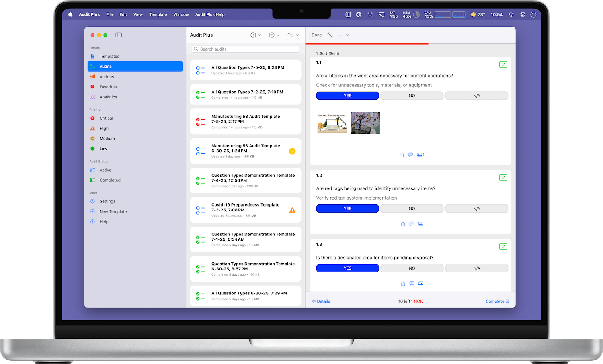This screenshot has width=603, height=364.
Task: Click the Complete link at the bottom
Action: [x=497, y=301]
